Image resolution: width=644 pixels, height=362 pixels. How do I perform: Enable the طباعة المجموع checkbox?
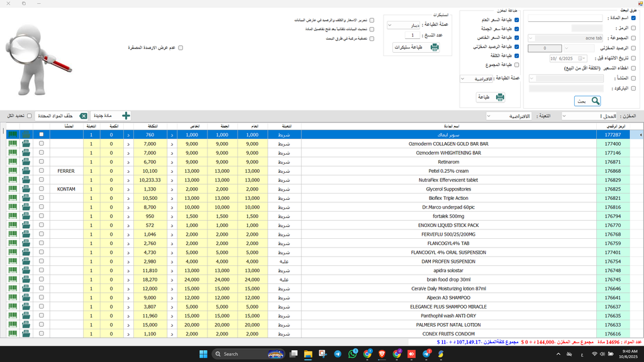[516, 64]
